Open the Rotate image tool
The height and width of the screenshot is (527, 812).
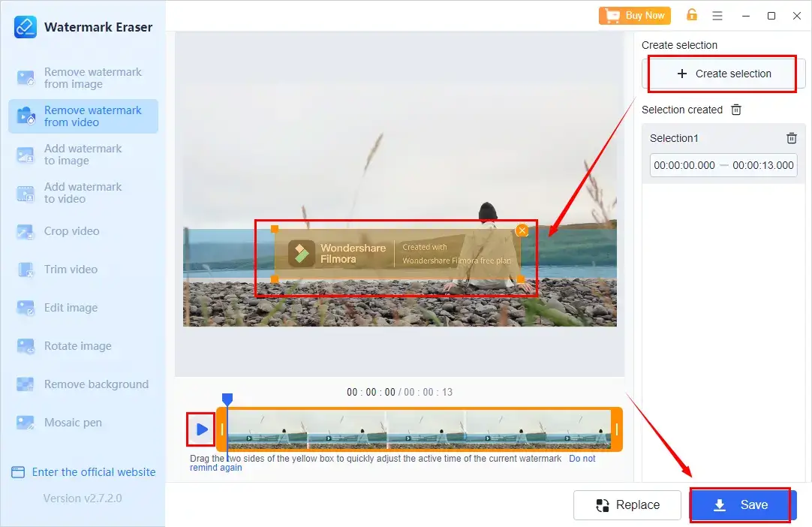point(83,346)
